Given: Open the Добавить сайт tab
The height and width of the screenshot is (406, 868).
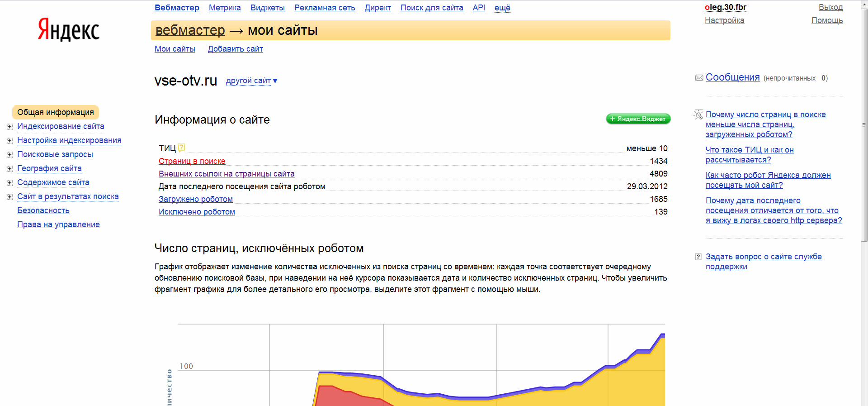Looking at the screenshot, I should [235, 49].
